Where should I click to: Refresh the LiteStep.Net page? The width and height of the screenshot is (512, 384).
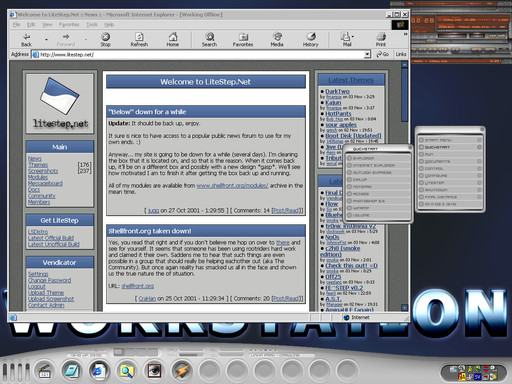tap(139, 40)
